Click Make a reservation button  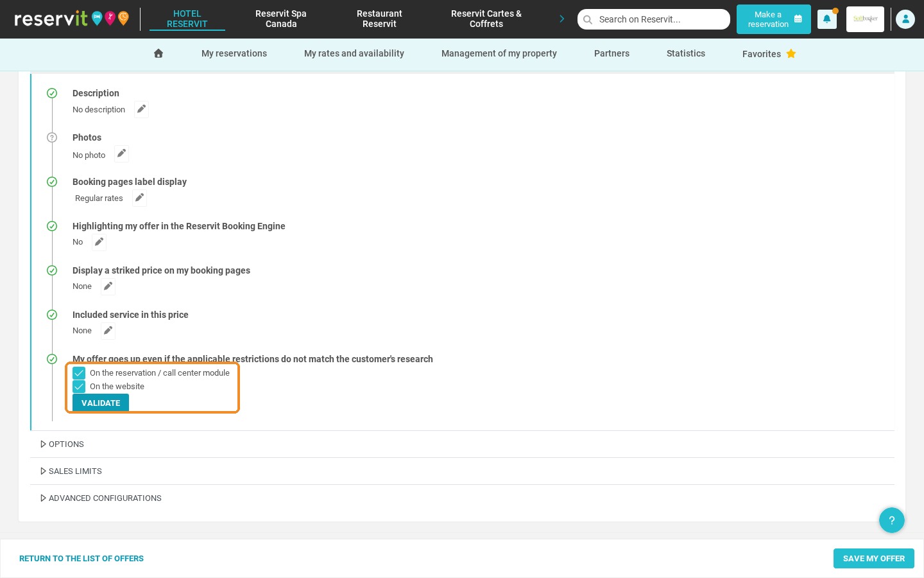(x=774, y=19)
